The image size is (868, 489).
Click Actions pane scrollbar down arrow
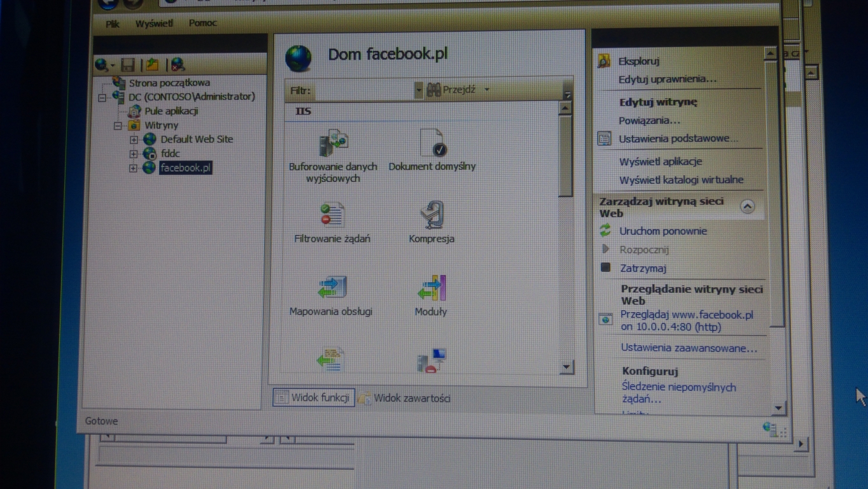[x=778, y=407]
